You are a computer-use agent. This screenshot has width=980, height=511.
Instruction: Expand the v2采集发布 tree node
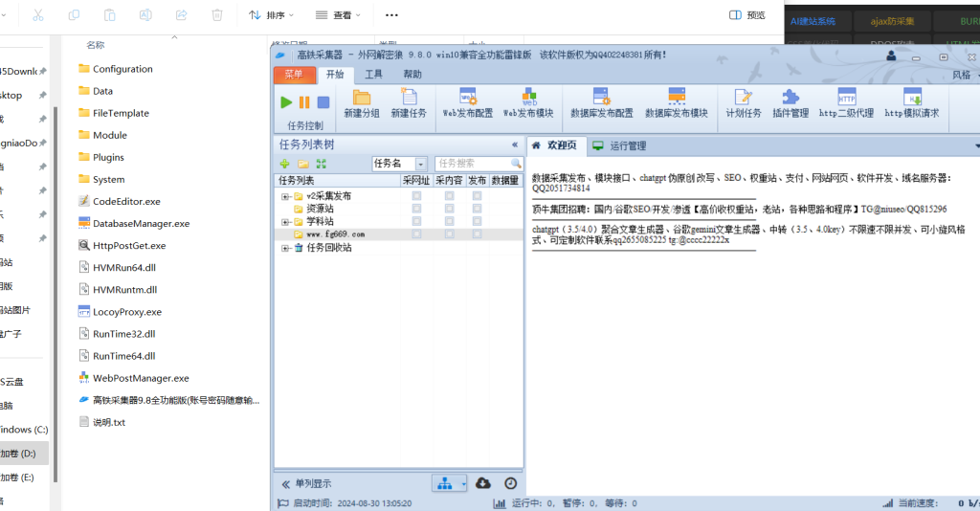coord(285,196)
